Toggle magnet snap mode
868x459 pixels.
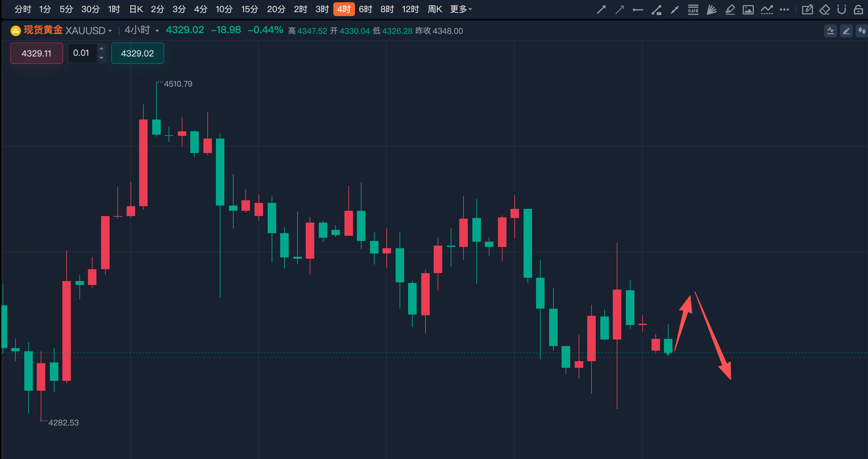point(841,10)
